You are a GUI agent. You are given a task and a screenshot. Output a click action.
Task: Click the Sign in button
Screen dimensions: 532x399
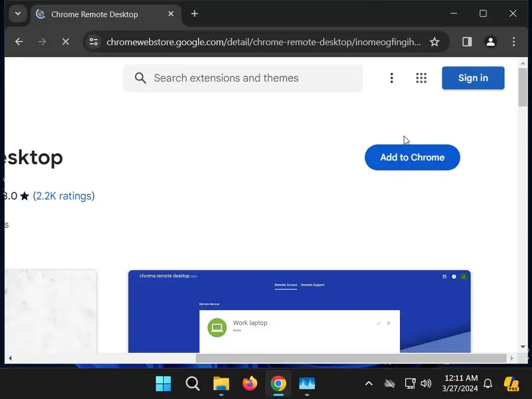click(x=473, y=78)
